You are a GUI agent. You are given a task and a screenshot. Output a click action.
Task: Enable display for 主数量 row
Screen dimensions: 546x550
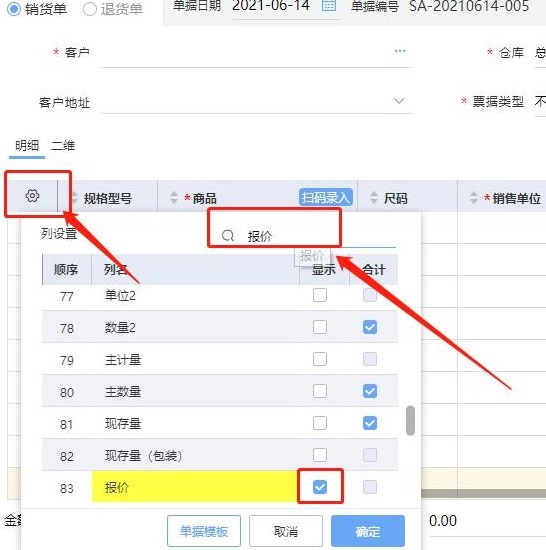[320, 391]
